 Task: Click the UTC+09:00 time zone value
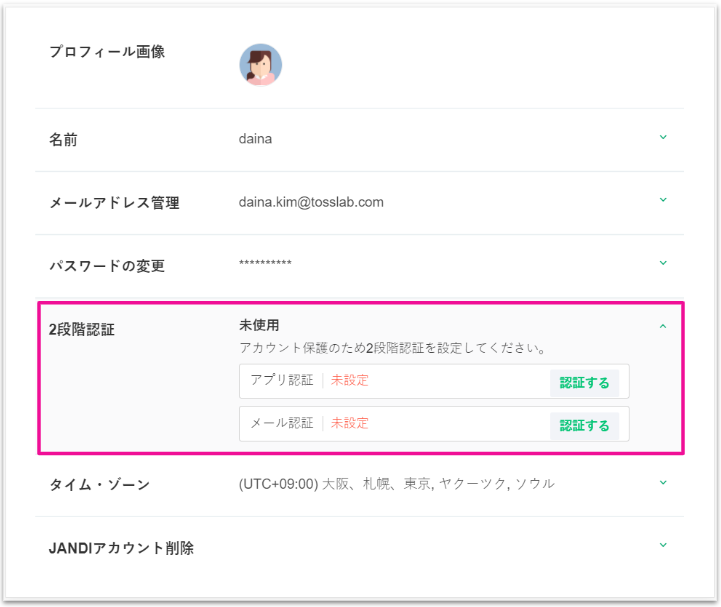click(x=396, y=484)
